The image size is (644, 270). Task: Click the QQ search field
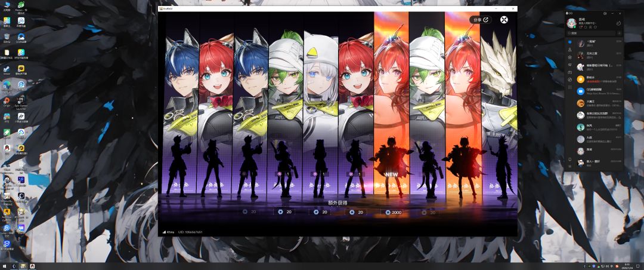[x=590, y=33]
